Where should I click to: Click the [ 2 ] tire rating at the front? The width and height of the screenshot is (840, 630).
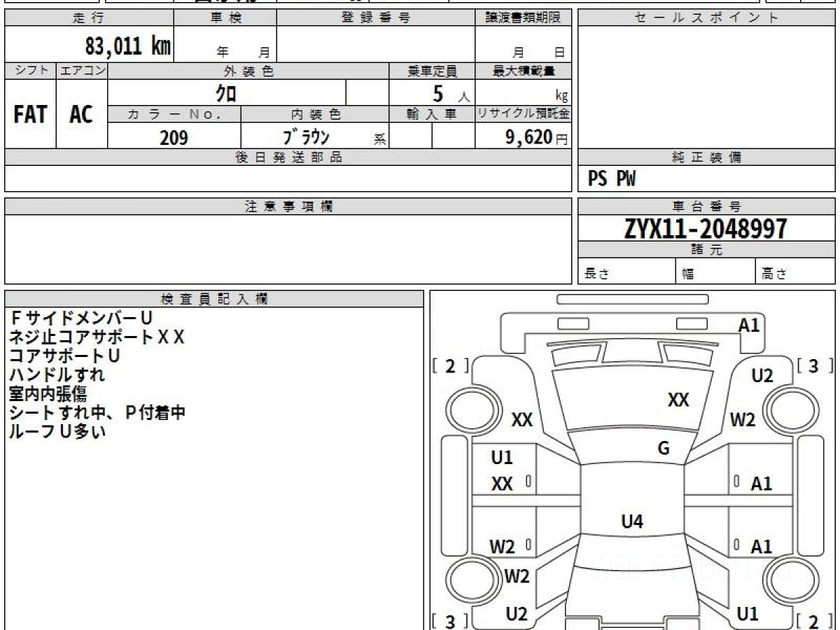tap(450, 366)
